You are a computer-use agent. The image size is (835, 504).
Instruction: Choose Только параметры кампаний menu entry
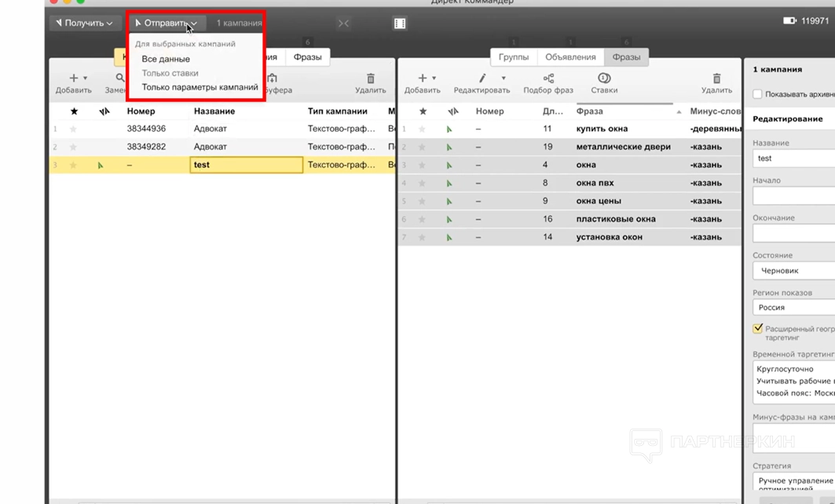point(200,87)
